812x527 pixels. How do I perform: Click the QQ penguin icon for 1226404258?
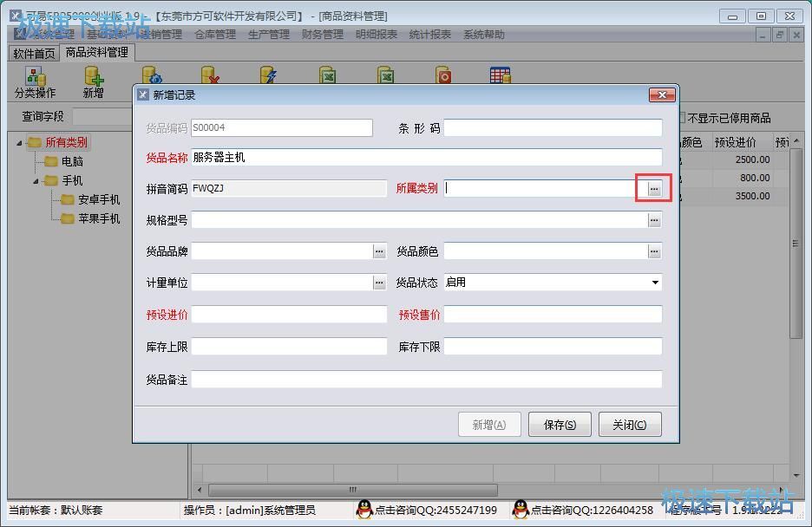click(520, 510)
